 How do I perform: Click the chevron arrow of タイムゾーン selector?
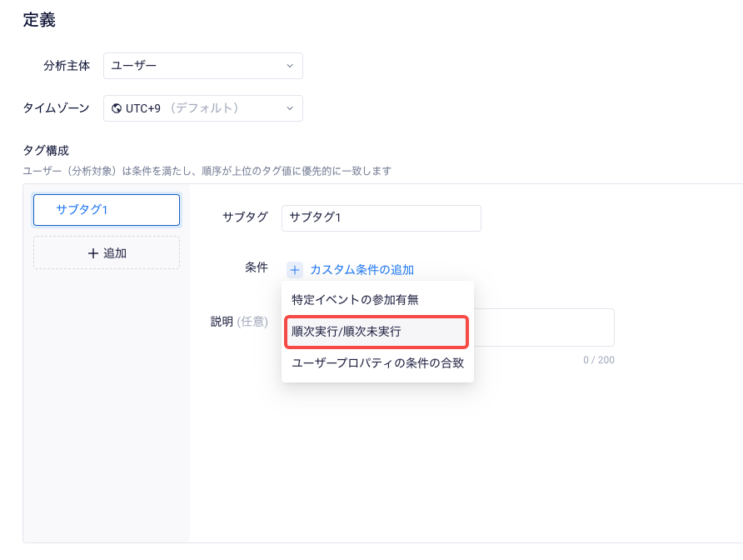click(x=290, y=108)
